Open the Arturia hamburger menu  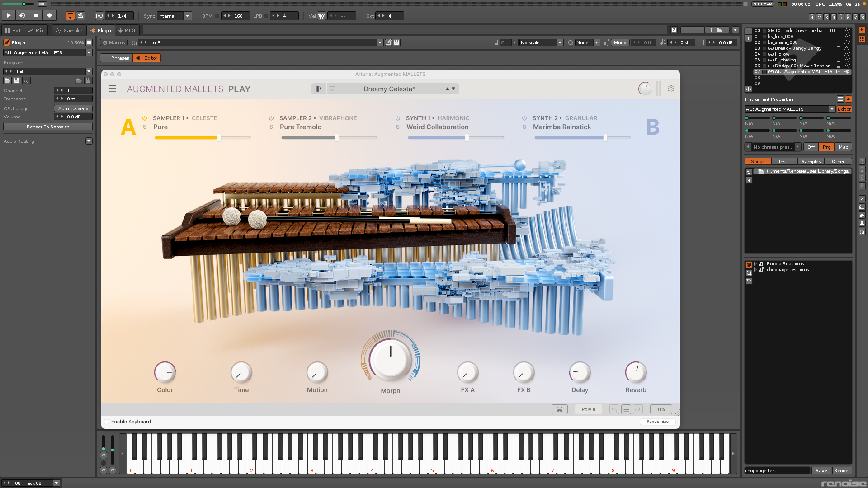113,89
